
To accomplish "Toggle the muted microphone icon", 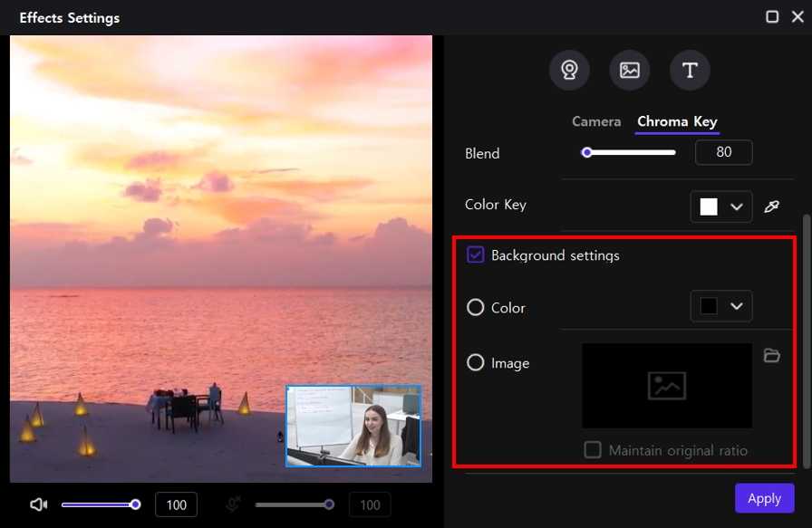I will (x=232, y=504).
